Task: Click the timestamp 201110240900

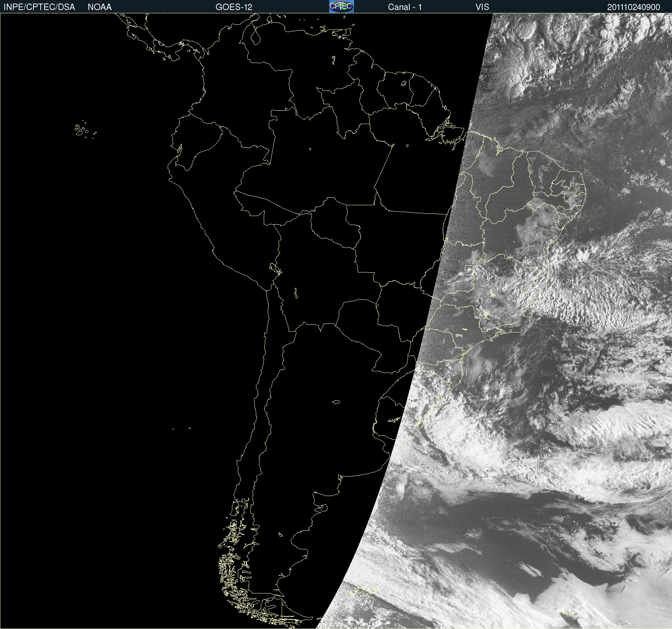Action: 634,7
